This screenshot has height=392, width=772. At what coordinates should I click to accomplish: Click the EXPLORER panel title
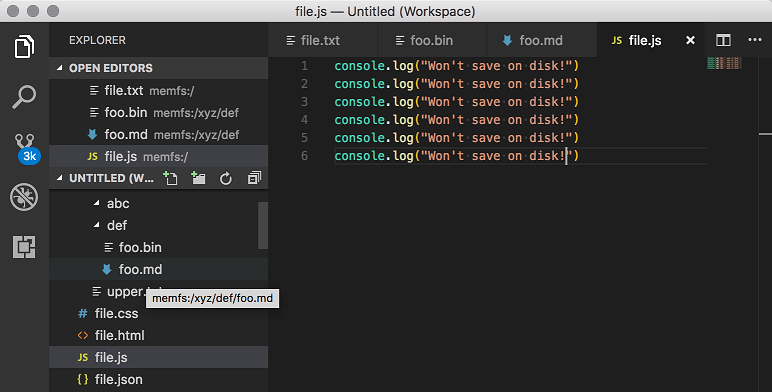pos(97,40)
